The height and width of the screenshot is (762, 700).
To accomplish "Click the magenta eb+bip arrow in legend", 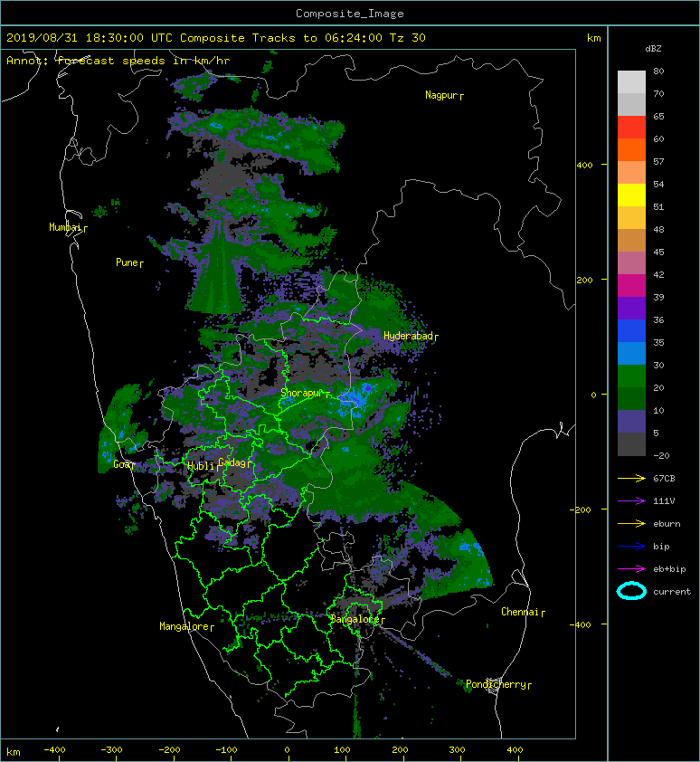I will click(631, 569).
